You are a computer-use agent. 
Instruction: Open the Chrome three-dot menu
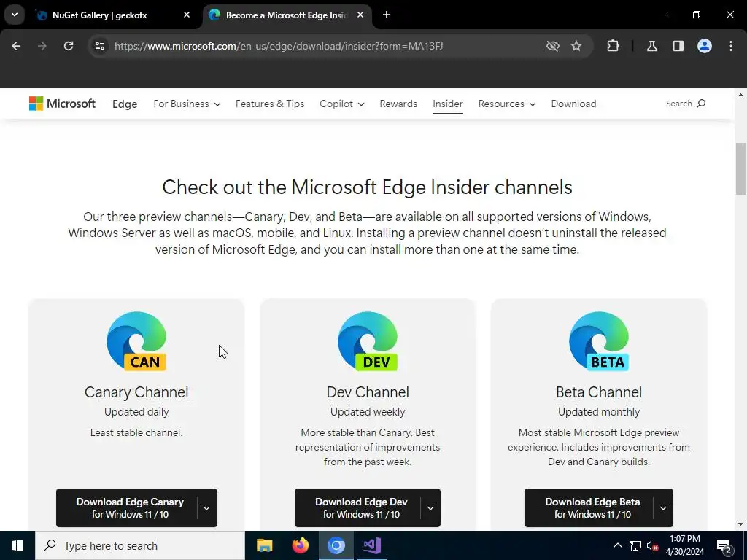tap(731, 46)
